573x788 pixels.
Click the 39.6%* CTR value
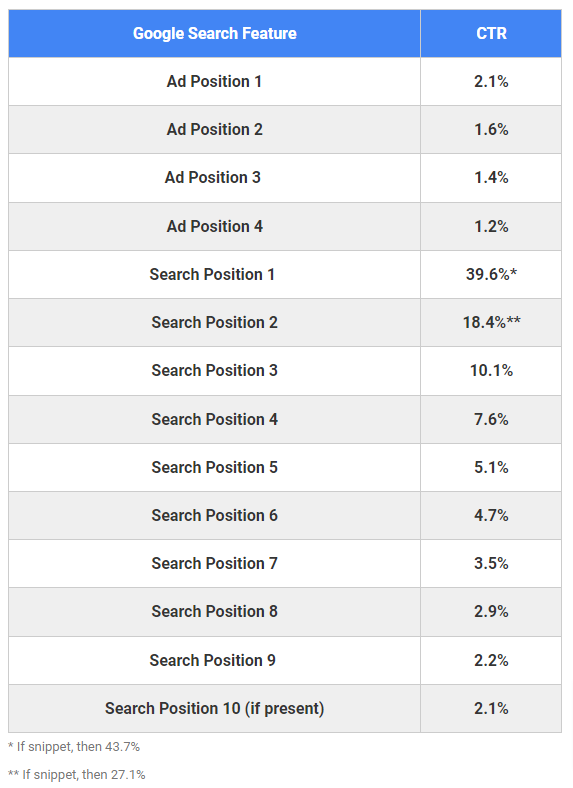pos(491,274)
